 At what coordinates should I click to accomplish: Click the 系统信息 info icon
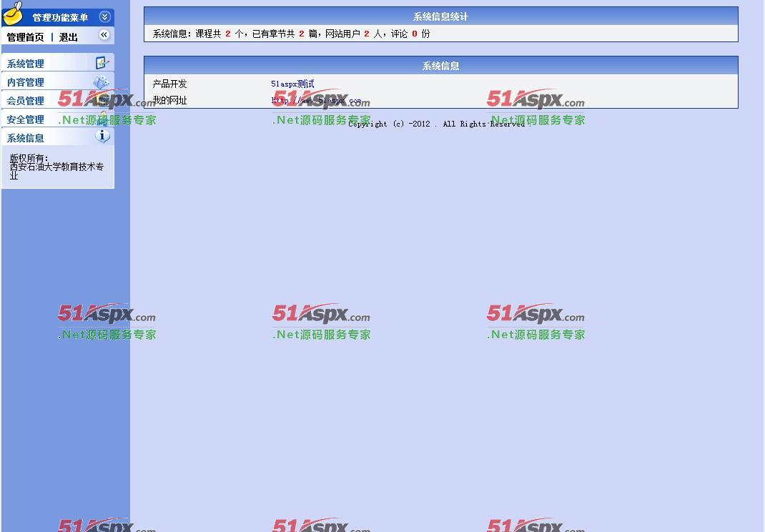(102, 136)
